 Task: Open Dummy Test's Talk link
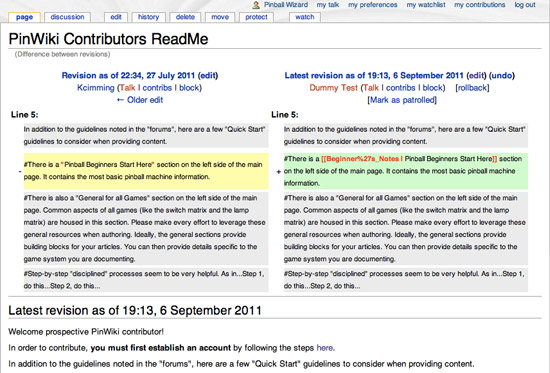point(371,88)
